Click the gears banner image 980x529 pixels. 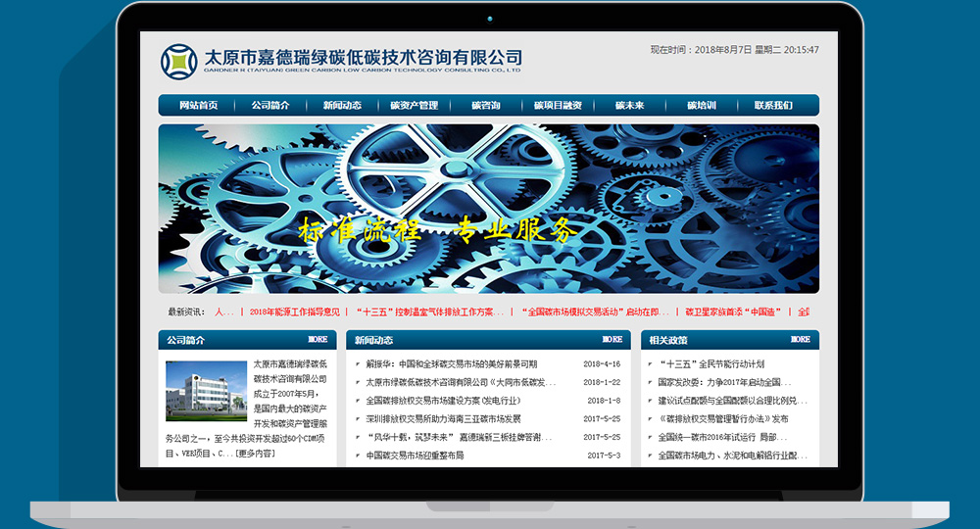point(488,208)
